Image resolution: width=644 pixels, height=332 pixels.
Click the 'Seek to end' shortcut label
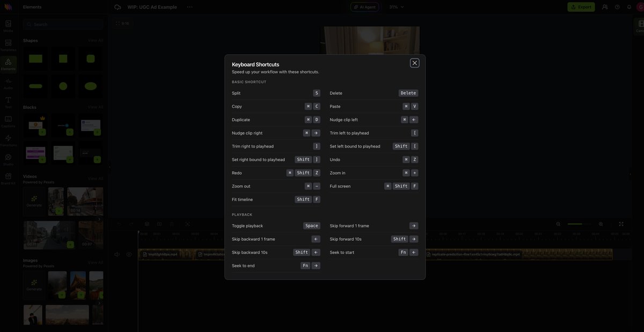pyautogui.click(x=243, y=265)
